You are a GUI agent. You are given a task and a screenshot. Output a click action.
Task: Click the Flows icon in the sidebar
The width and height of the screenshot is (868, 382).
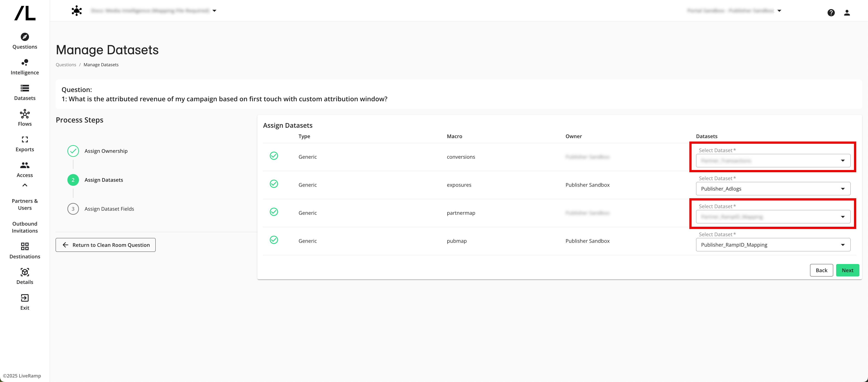(24, 118)
